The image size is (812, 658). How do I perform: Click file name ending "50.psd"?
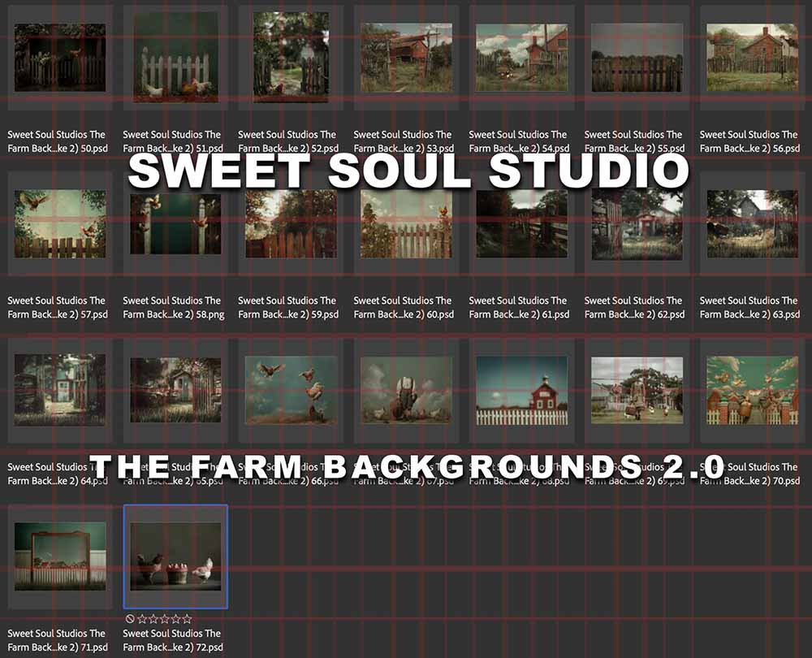click(58, 141)
